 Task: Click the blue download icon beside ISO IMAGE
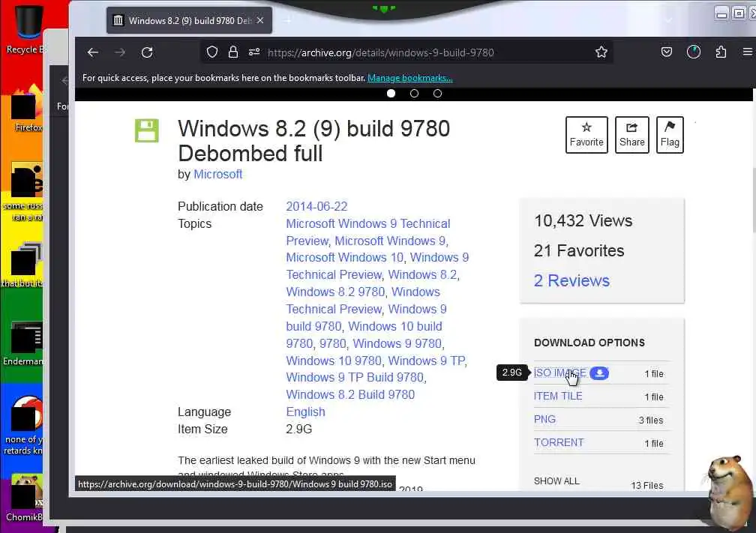pyautogui.click(x=599, y=373)
